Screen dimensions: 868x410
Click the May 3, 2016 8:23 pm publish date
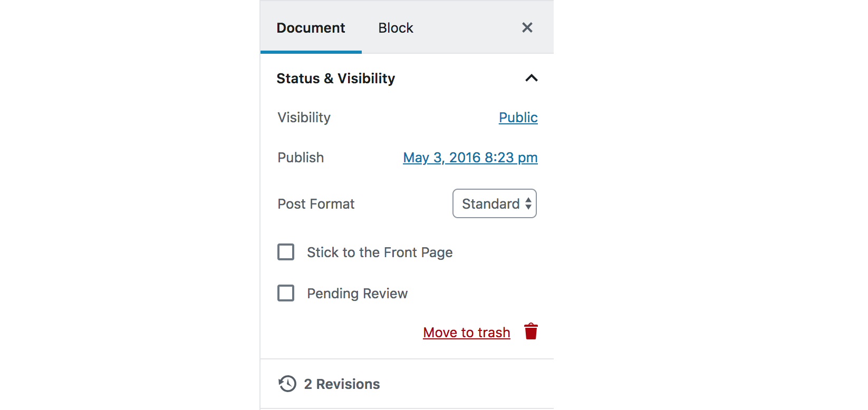pyautogui.click(x=470, y=158)
